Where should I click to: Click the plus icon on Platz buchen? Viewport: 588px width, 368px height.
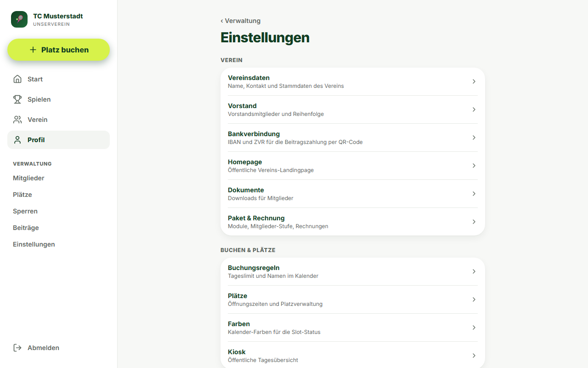click(x=33, y=50)
